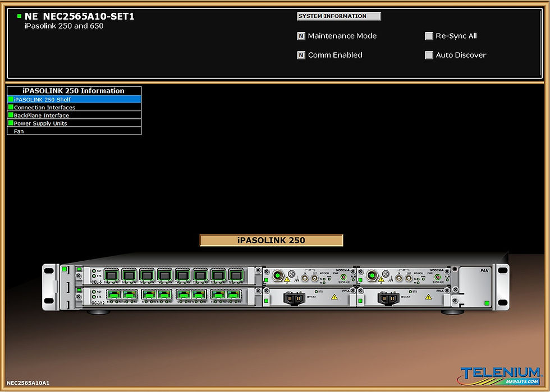Select the BackPlane Interface row
The image size is (550, 392).
74,116
